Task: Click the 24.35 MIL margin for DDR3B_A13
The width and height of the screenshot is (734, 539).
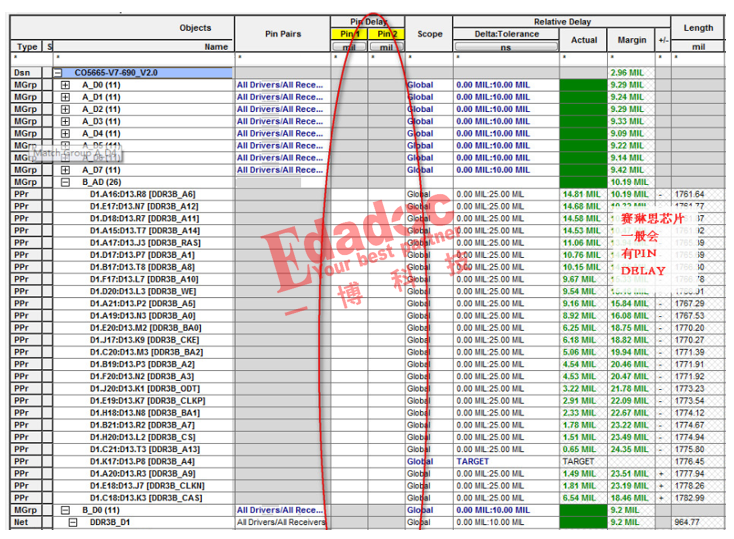Action: coord(629,450)
